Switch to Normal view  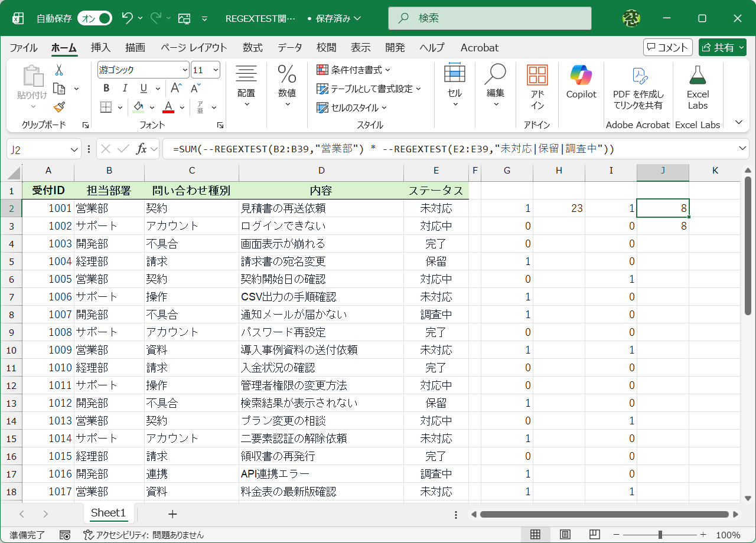535,535
